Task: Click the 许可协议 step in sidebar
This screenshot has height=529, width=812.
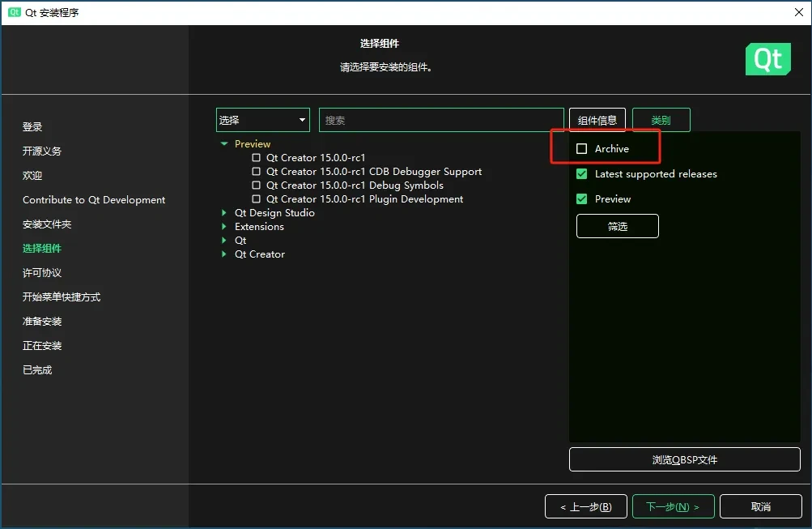Action: coord(42,273)
